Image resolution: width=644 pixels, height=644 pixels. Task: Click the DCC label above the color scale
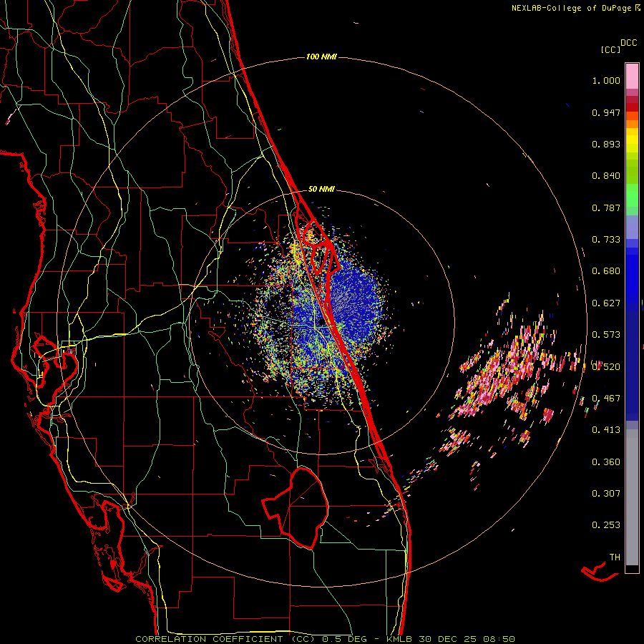click(x=628, y=43)
